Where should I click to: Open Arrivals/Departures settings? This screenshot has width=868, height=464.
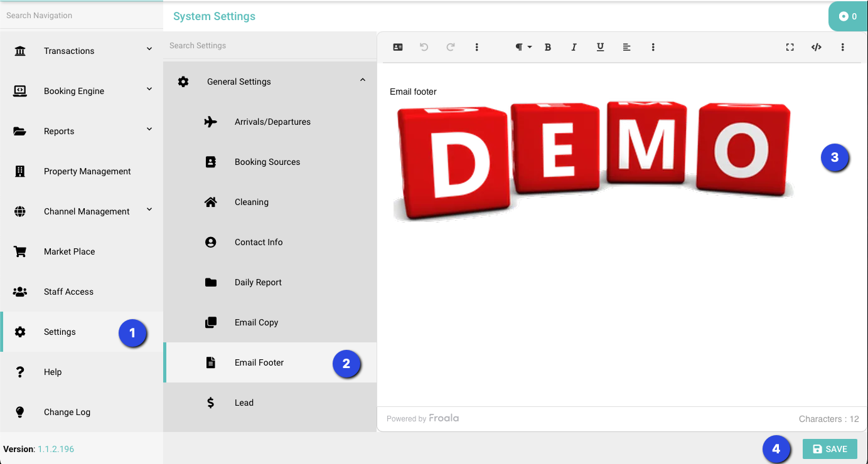point(272,122)
